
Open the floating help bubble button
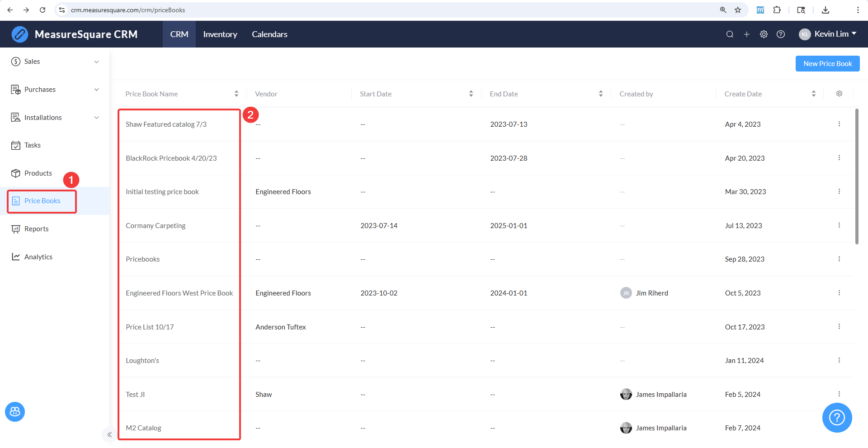pos(837,418)
